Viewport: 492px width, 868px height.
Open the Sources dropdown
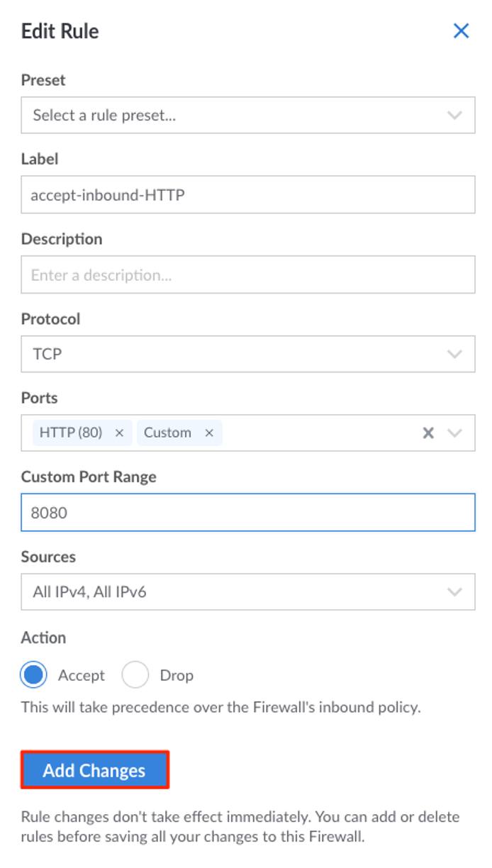tap(213, 592)
